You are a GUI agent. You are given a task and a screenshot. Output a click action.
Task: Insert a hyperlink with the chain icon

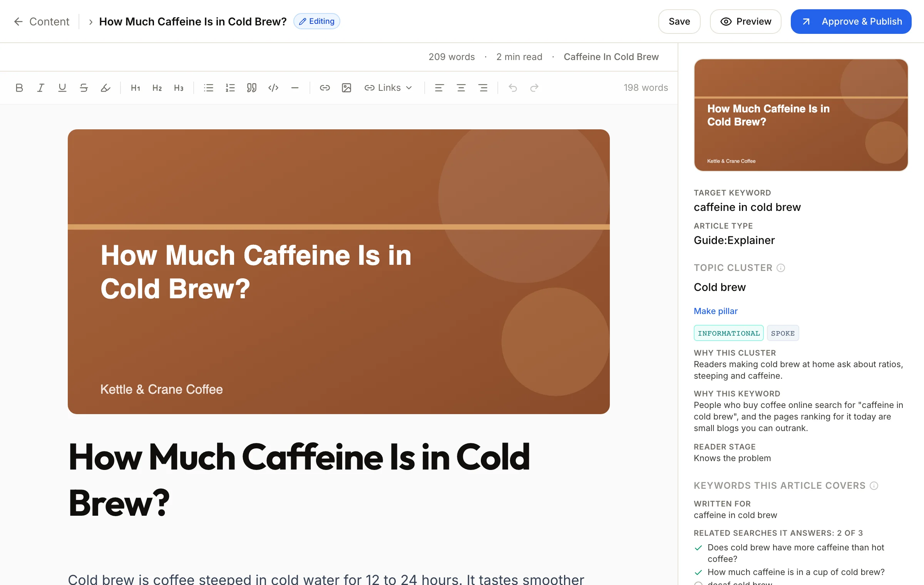[x=325, y=88]
